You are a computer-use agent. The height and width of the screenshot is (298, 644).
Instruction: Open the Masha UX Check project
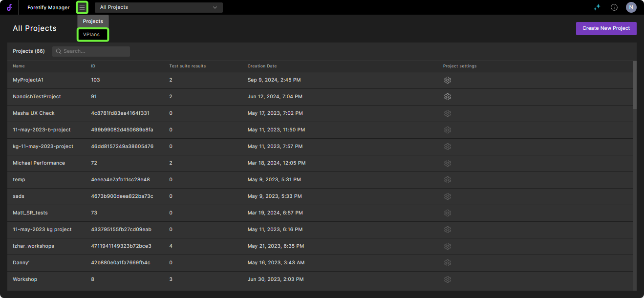click(x=34, y=113)
